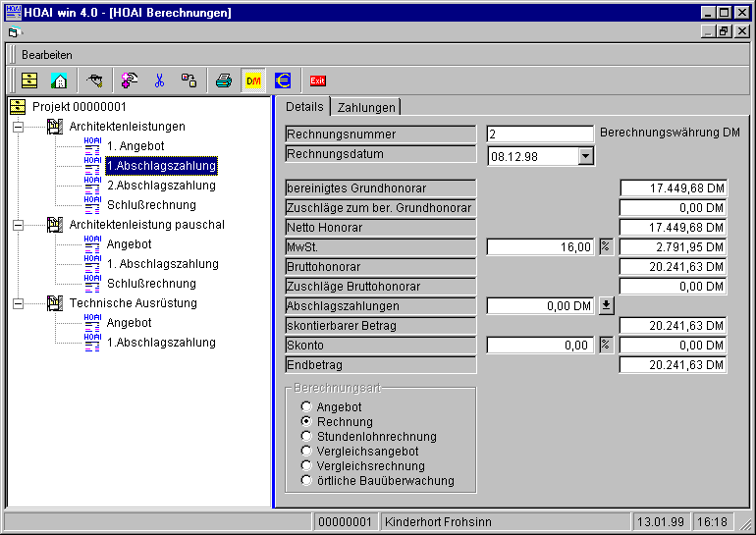
Task: Click the printer icon in toolbar
Action: (224, 80)
